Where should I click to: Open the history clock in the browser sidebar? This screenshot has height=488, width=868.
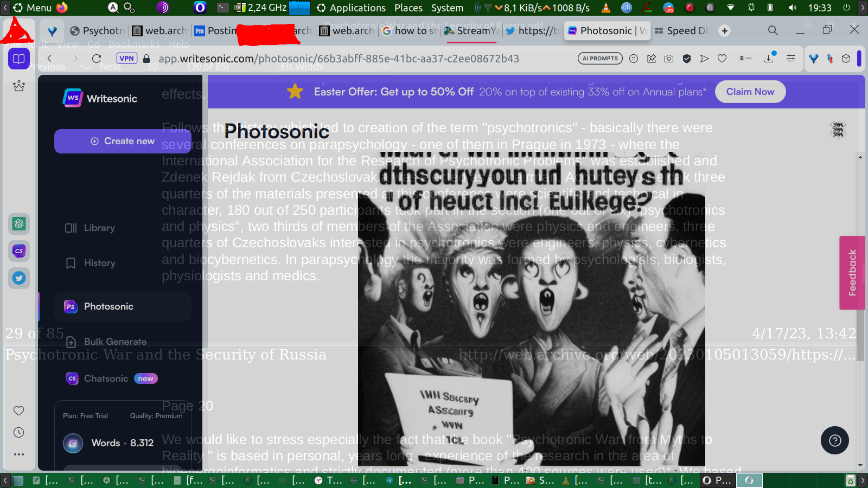pyautogui.click(x=19, y=432)
